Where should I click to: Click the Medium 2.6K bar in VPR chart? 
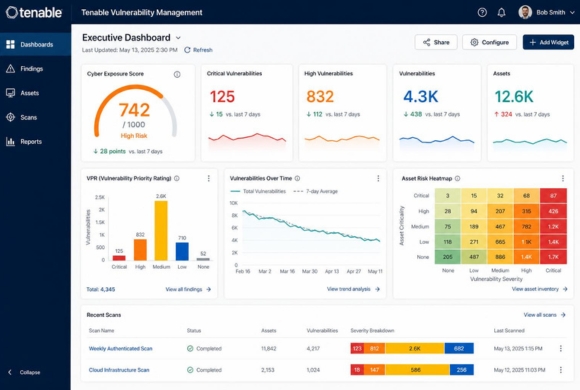pyautogui.click(x=161, y=231)
